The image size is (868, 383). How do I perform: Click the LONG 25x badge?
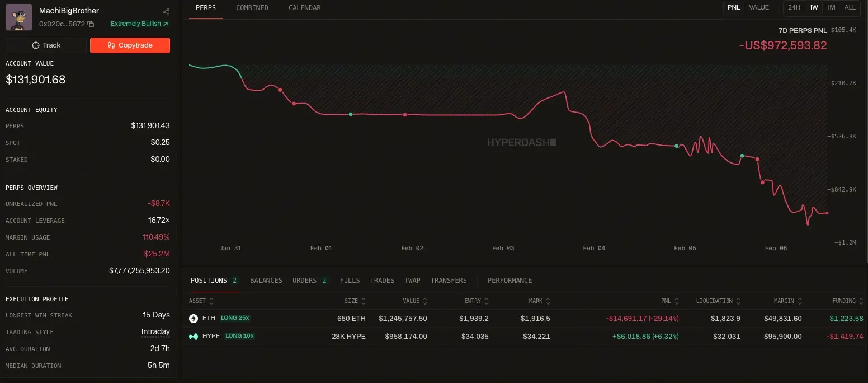[235, 318]
